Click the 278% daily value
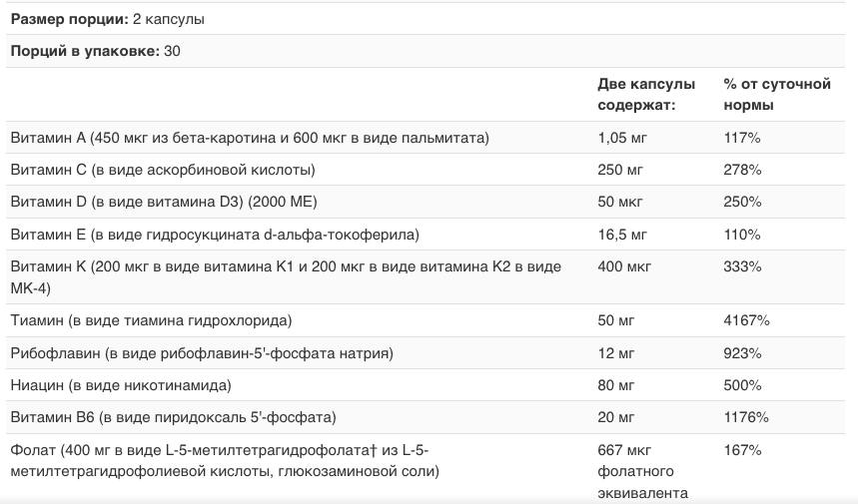Screen dimensions: 858x504 [x=742, y=169]
